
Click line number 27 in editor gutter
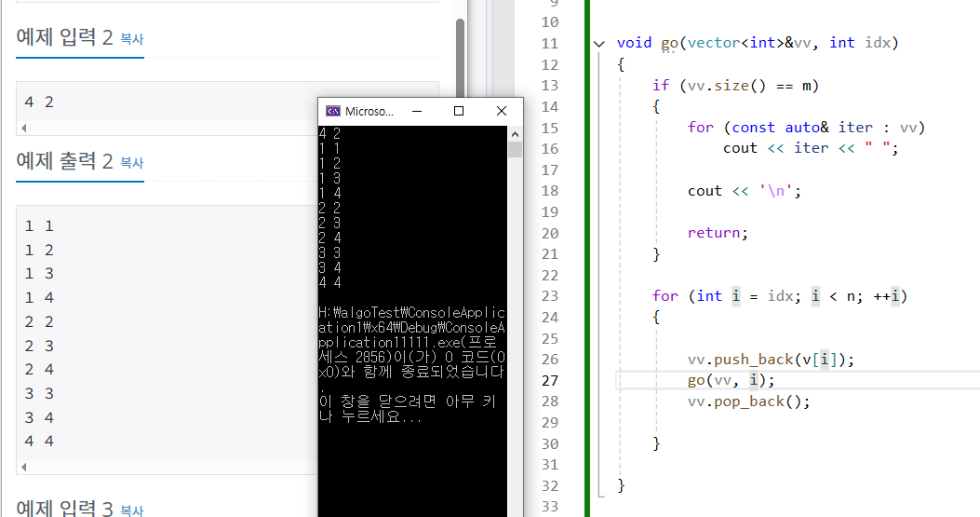(x=549, y=381)
